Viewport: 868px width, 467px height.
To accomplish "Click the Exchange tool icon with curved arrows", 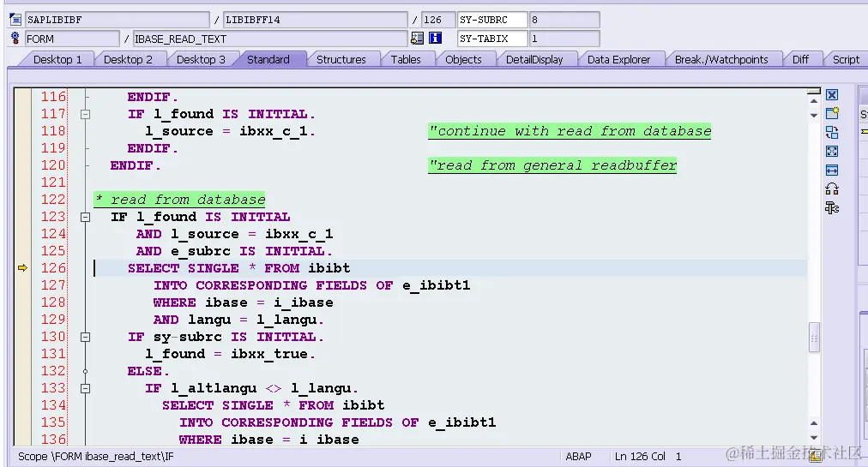I will point(831,189).
